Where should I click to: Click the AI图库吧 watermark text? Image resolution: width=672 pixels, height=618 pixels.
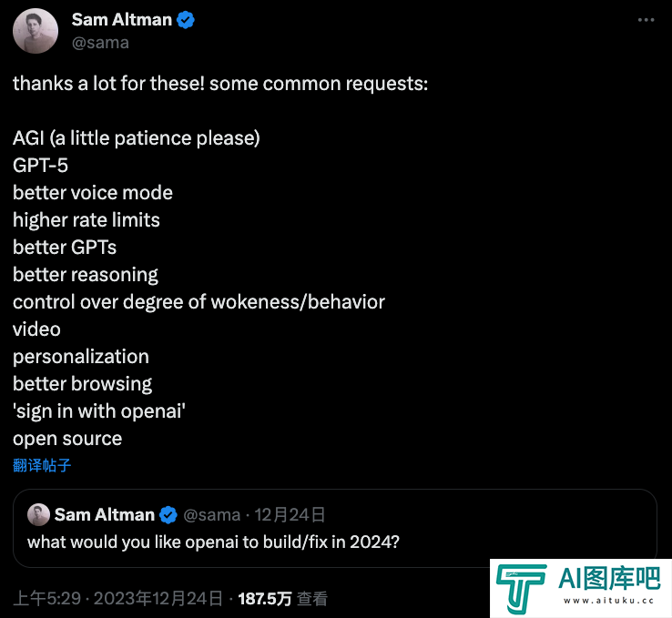[x=609, y=579]
